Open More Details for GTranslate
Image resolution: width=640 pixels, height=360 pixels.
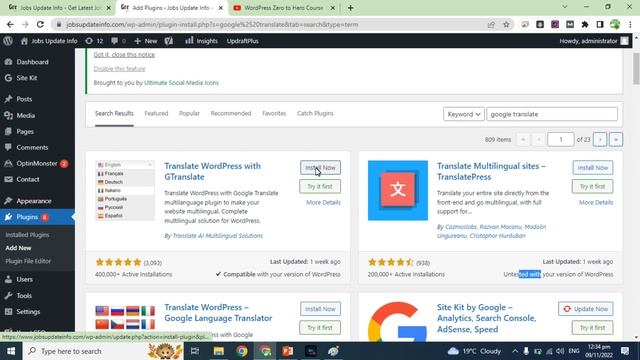(323, 202)
